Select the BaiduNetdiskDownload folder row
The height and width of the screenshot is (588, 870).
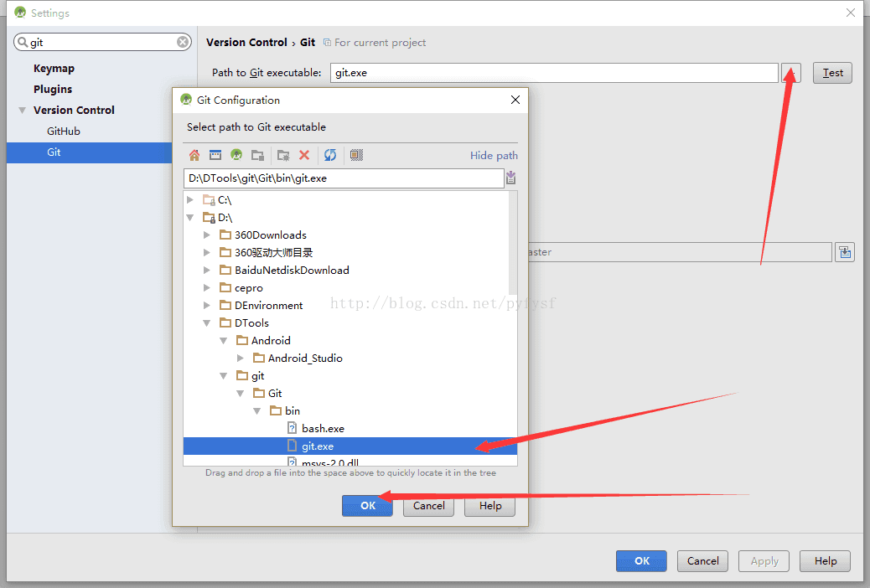click(346, 271)
